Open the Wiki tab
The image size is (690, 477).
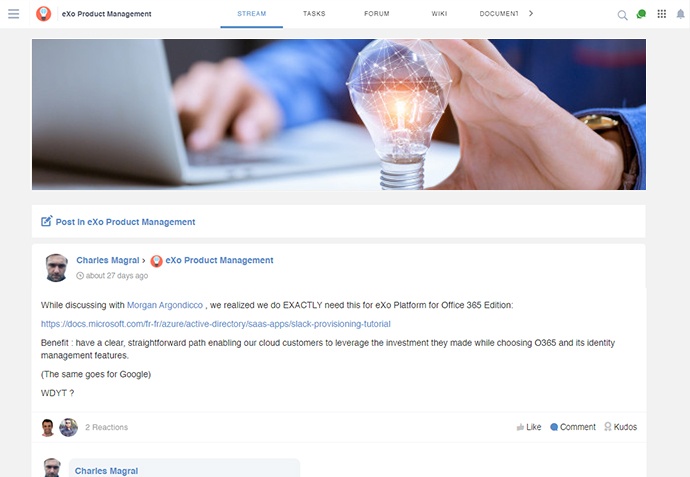439,14
